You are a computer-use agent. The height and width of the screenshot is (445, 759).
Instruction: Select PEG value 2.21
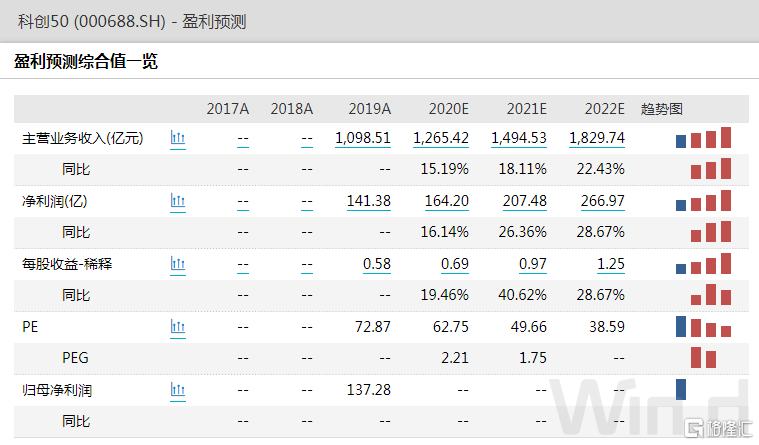[455, 358]
